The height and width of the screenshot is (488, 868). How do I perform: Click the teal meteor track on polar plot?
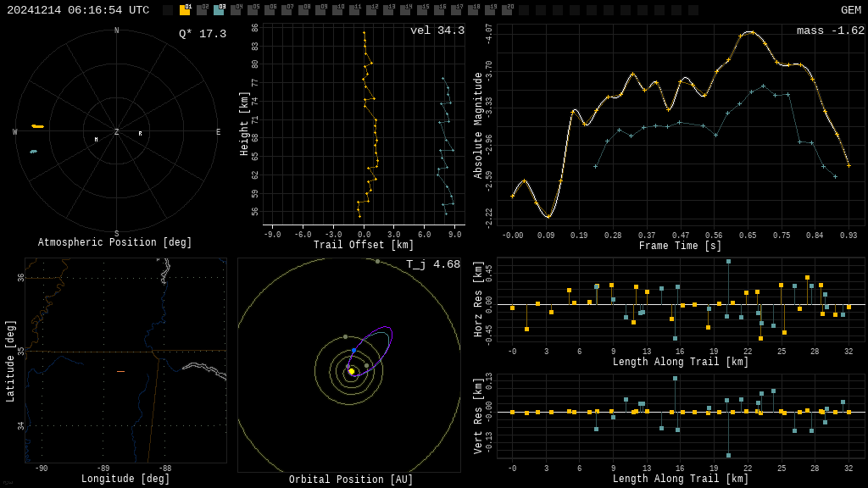tap(33, 152)
